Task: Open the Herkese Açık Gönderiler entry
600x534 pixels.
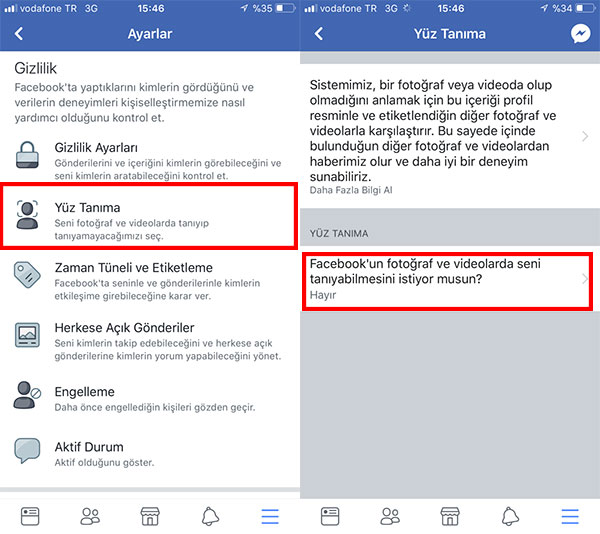Action: tap(150, 341)
